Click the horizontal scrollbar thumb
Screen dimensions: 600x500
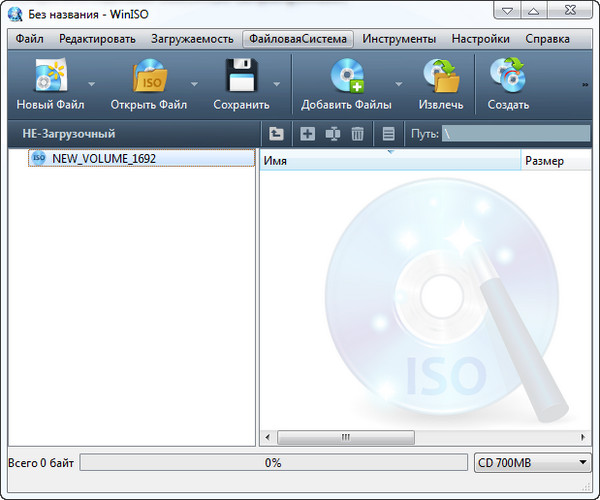pos(346,437)
